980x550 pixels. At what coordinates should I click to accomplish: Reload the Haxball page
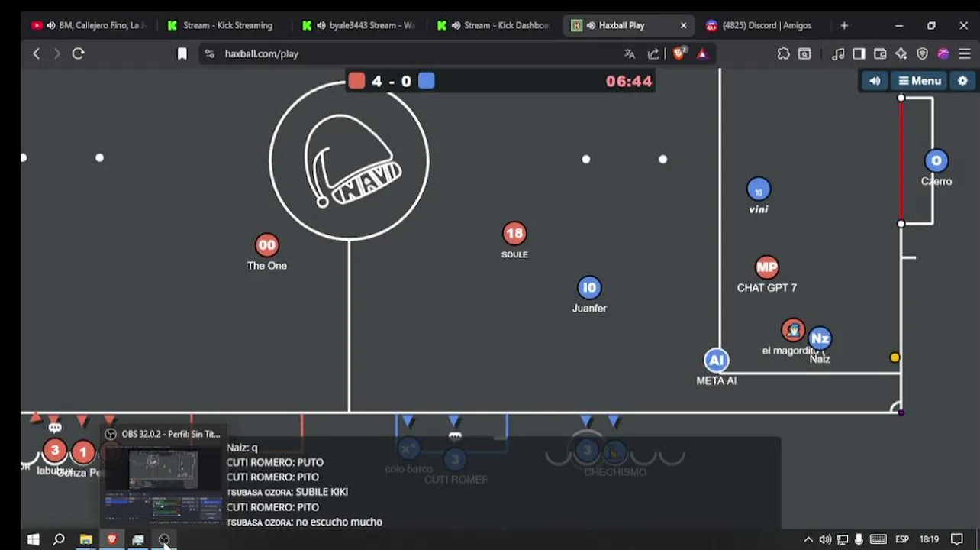[x=78, y=53]
